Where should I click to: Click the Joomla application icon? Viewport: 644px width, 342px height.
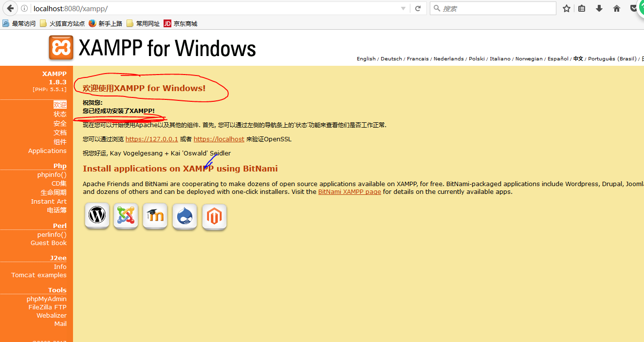(x=126, y=216)
